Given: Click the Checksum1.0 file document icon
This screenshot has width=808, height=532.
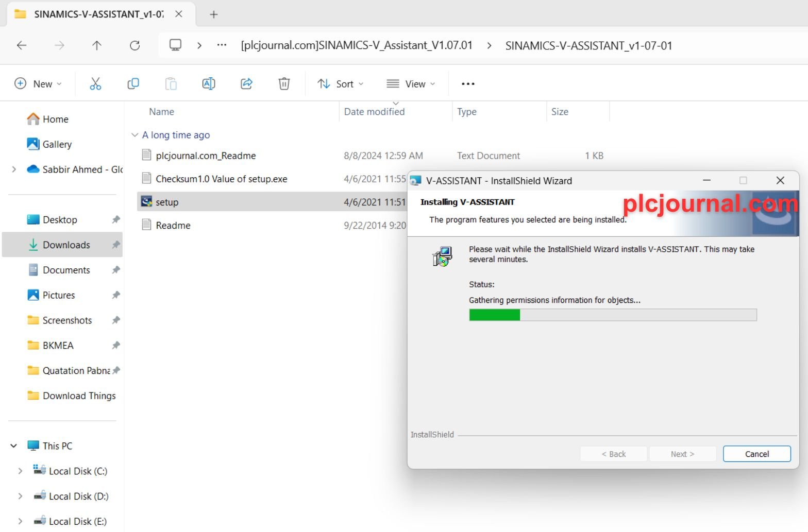Looking at the screenshot, I should pos(146,178).
